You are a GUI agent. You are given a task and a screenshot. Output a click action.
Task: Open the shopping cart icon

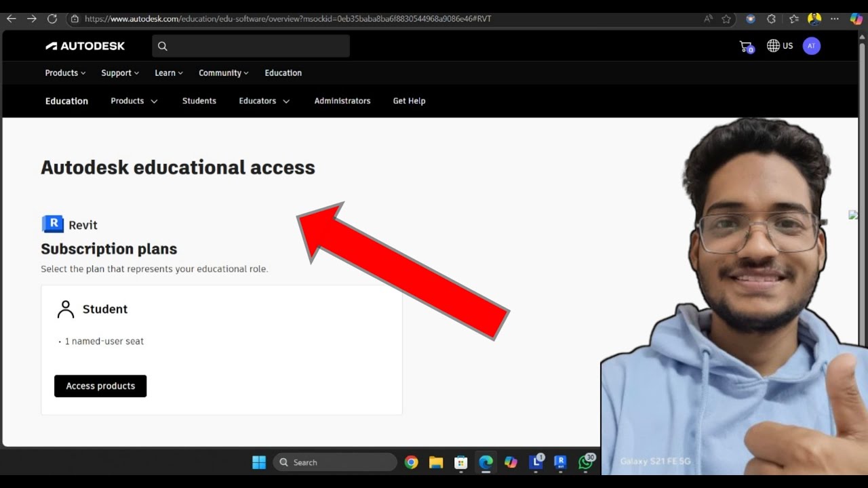tap(746, 46)
